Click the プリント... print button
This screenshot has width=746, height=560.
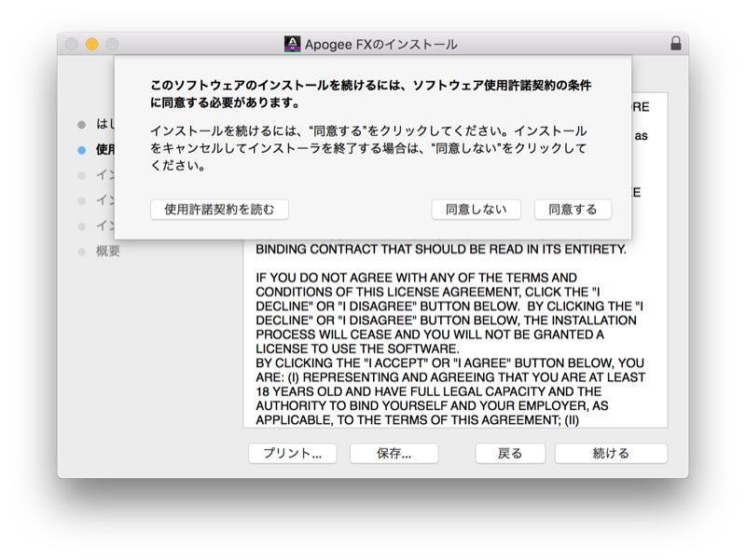tap(293, 454)
